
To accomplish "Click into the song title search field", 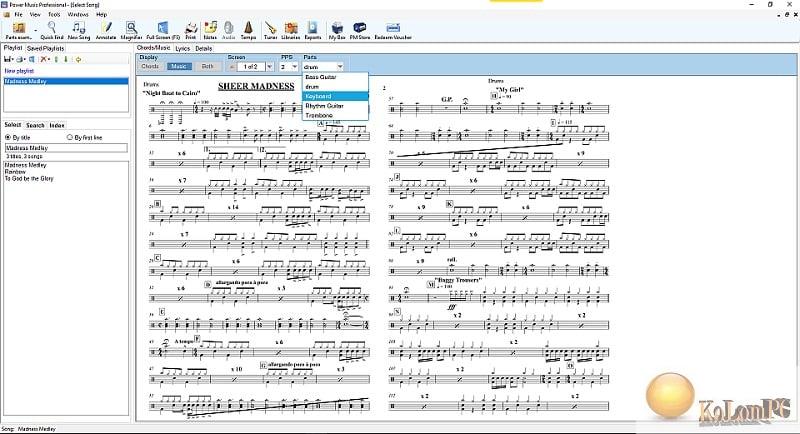I will (x=66, y=148).
